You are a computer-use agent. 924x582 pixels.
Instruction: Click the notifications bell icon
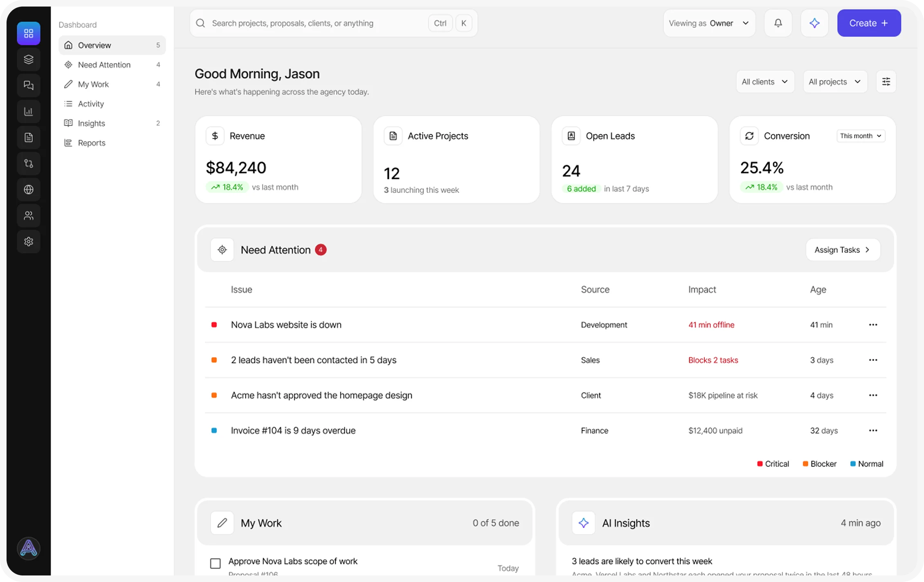pyautogui.click(x=778, y=23)
